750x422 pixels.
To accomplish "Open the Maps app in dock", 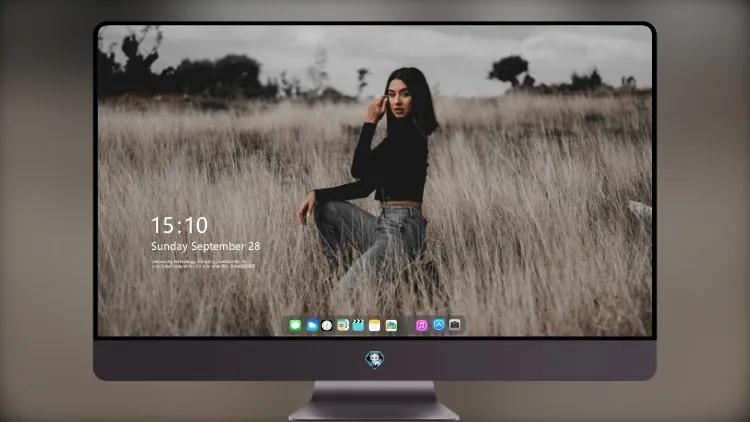I will click(x=343, y=325).
